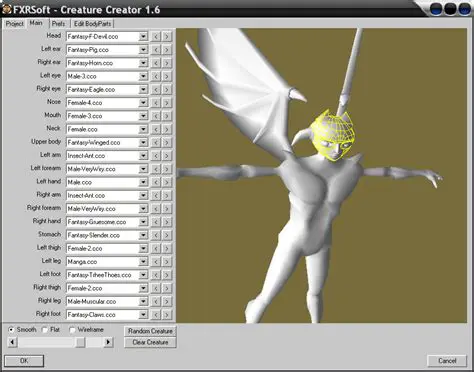Click the slider's left arrow button
This screenshot has height=372, width=474.
[12, 342]
